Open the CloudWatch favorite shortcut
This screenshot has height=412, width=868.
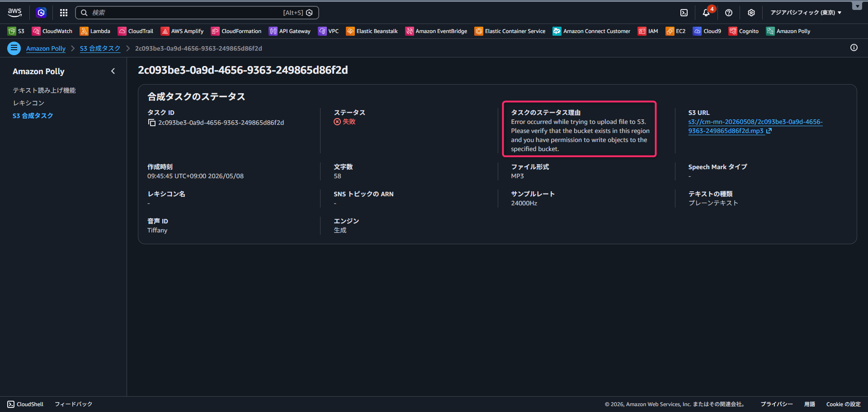(52, 31)
